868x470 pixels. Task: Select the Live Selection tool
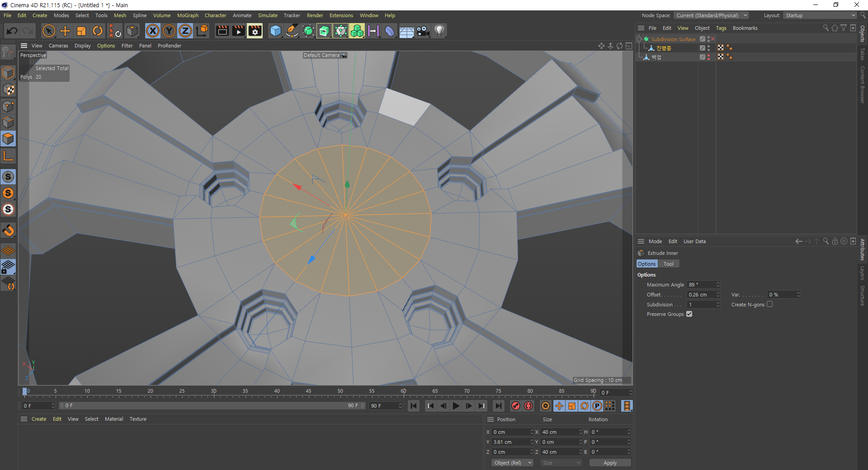[48, 31]
